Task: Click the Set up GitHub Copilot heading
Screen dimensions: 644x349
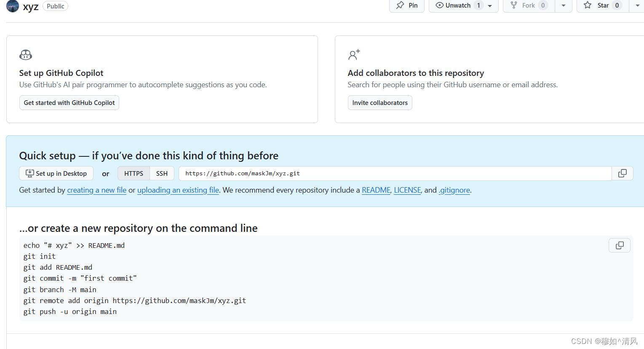Action: (61, 73)
